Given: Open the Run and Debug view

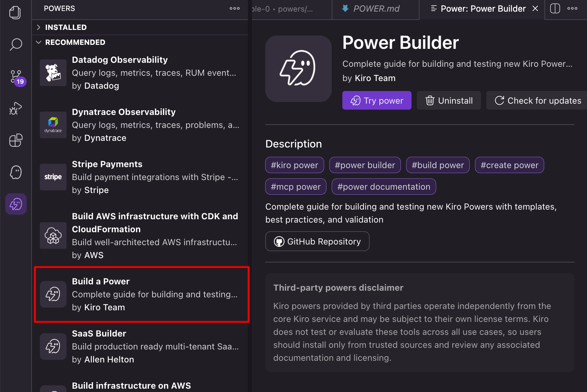Looking at the screenshot, I should (16, 108).
